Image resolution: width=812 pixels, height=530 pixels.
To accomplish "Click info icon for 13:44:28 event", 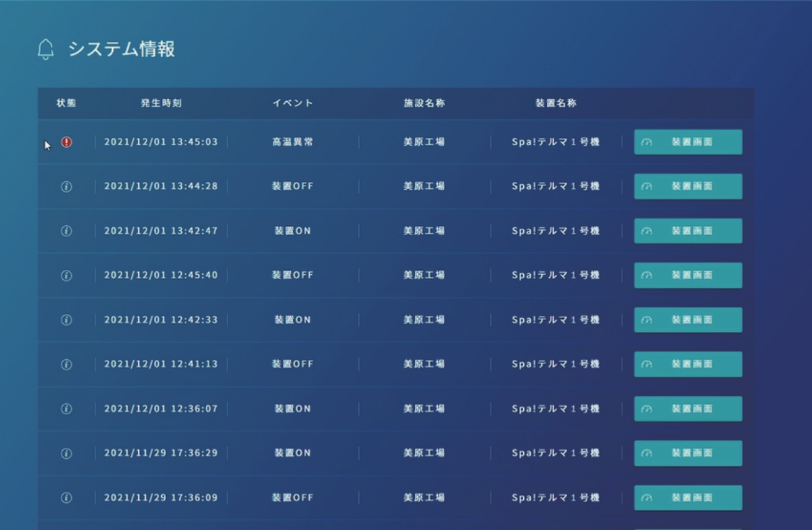I will (x=66, y=187).
